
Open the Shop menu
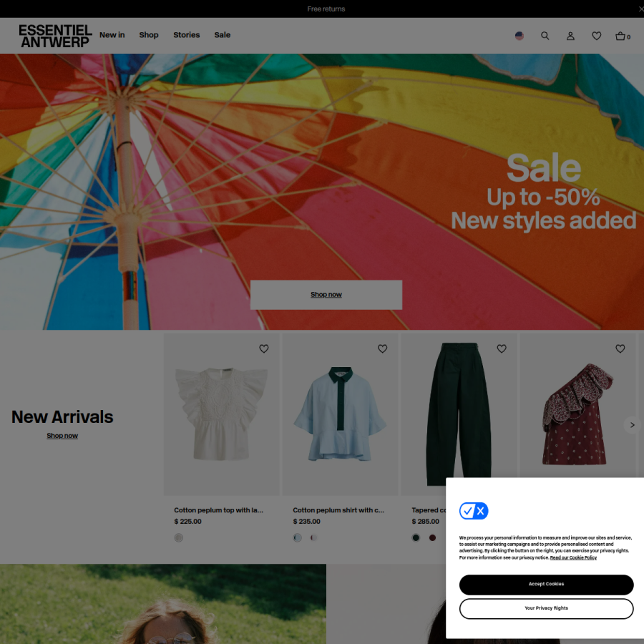[149, 35]
